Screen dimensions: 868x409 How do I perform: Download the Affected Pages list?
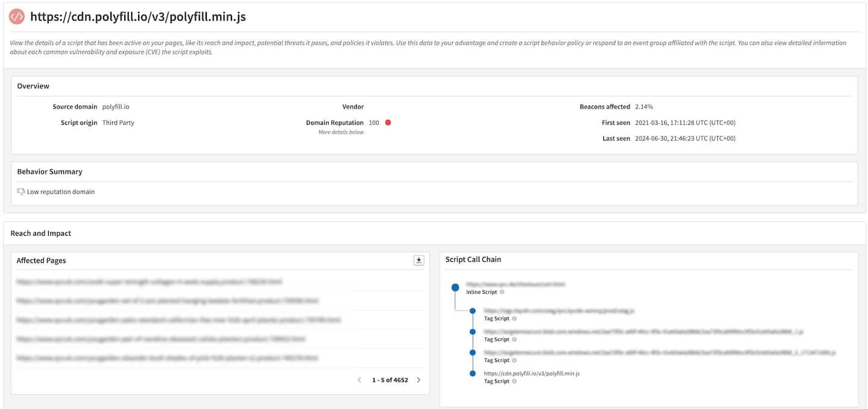click(419, 260)
